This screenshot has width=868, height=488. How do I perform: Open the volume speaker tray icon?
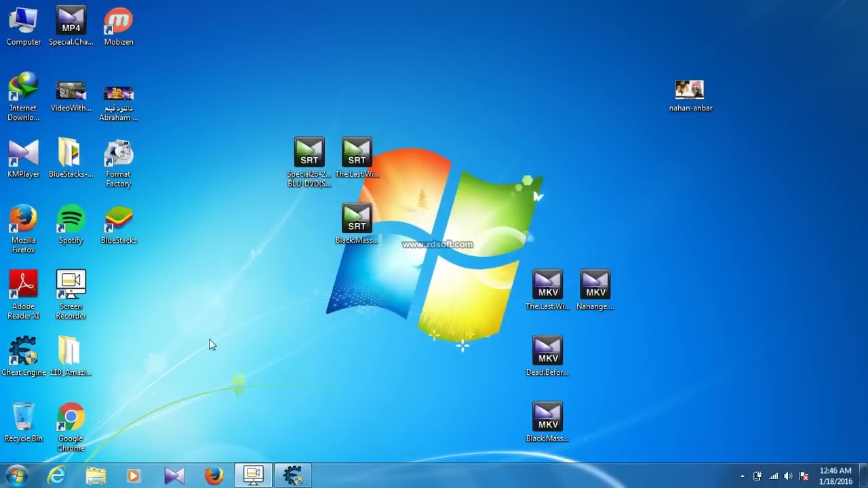pos(788,476)
